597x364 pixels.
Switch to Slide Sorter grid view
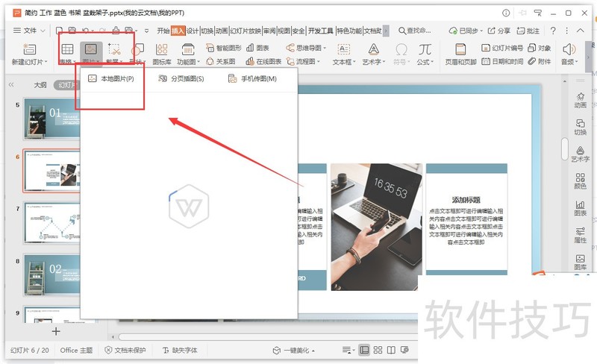[x=378, y=350]
